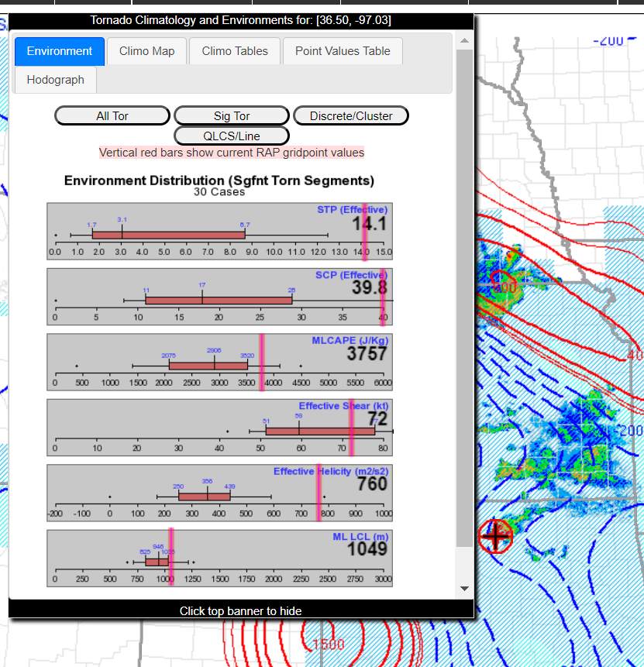644x667 pixels.
Task: Click the Effective Helicity (m2/s2) label
Action: (x=331, y=471)
